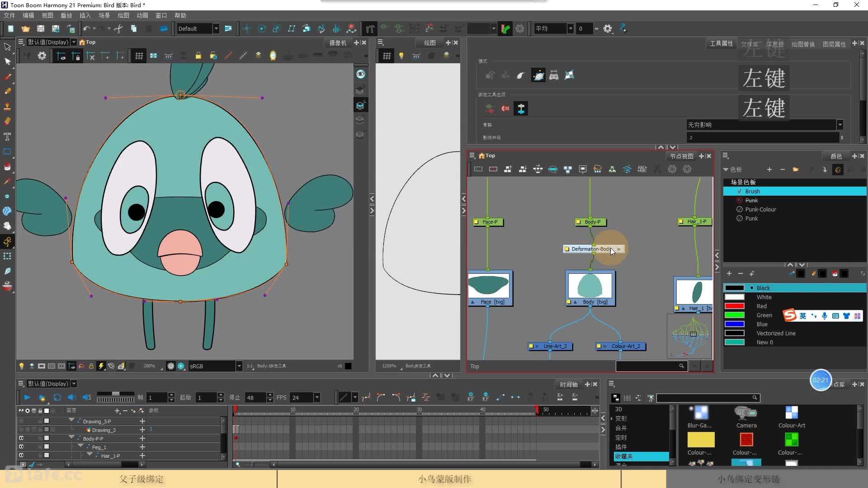Open the display dropdown in camera view
868x488 pixels.
click(74, 42)
